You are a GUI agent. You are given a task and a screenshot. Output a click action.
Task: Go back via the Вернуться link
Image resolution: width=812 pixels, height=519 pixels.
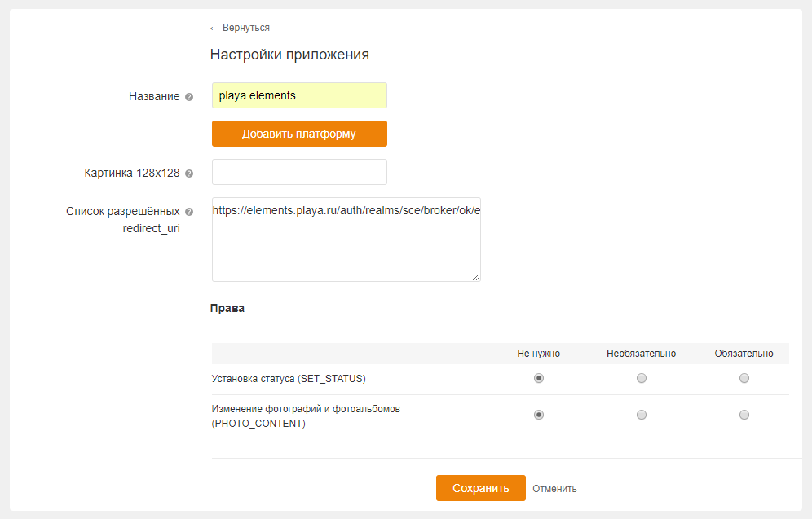240,28
